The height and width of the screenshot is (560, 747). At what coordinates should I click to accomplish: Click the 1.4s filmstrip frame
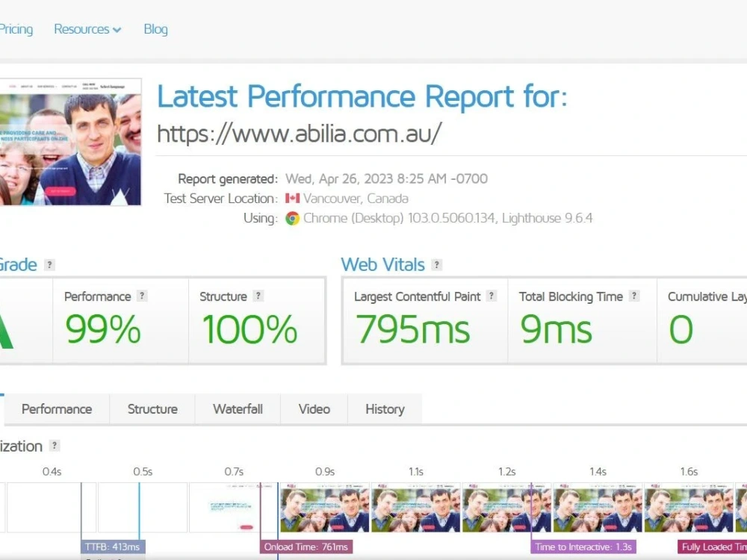click(598, 508)
